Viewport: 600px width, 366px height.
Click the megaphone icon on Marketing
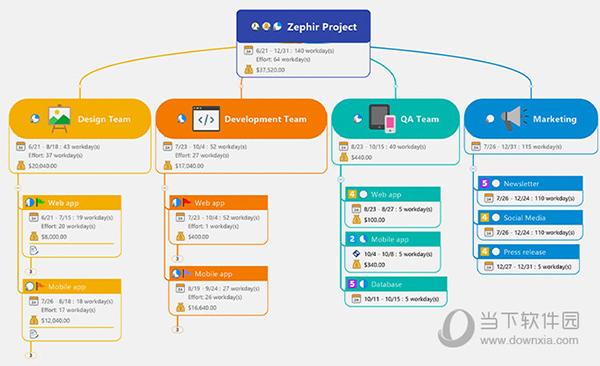pos(514,119)
